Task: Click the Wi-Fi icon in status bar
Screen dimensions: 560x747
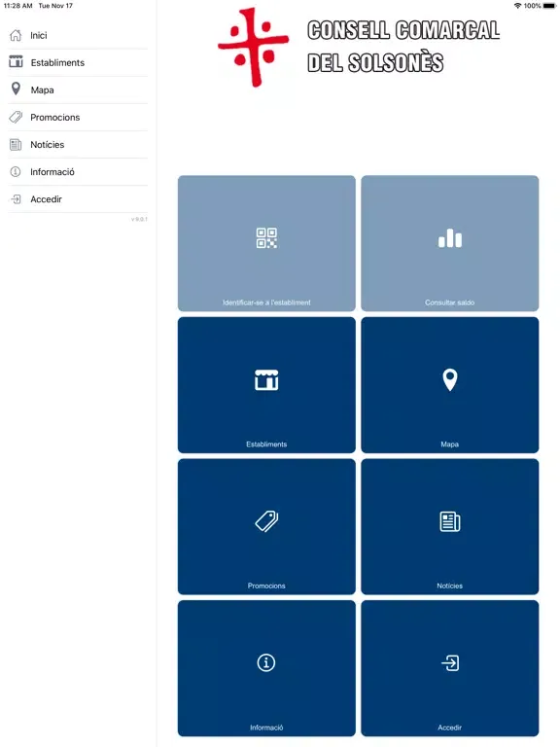Action: click(517, 6)
